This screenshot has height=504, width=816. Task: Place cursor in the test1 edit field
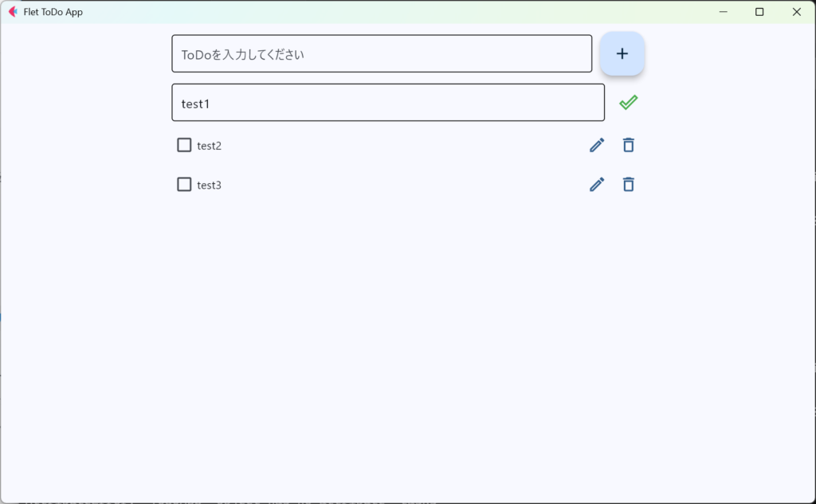388,103
